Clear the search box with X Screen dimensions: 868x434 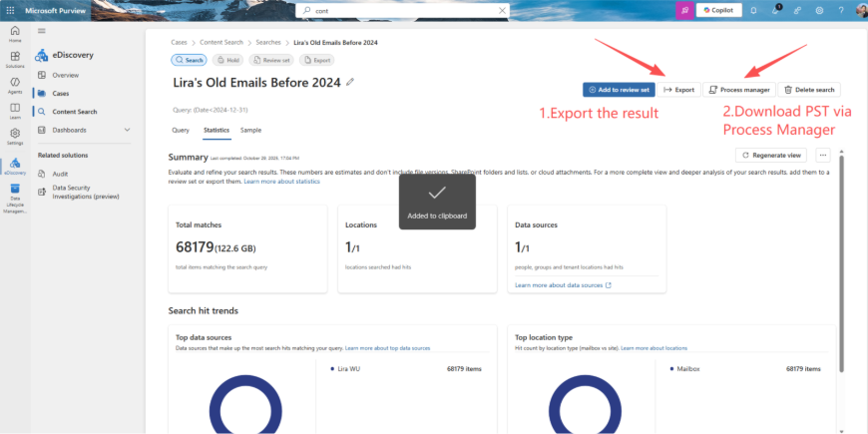tap(502, 11)
